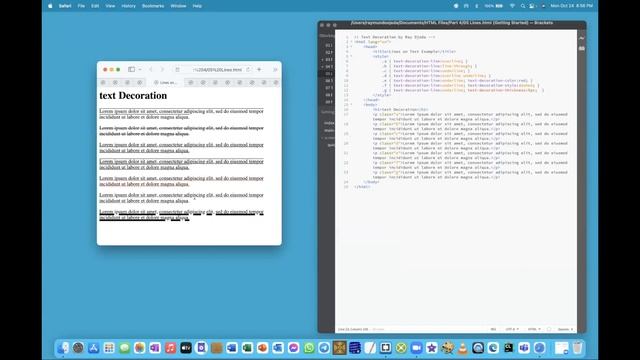Open Spotlight search in menu bar
Viewport: 640px width, 360px height.
pyautogui.click(x=522, y=6)
